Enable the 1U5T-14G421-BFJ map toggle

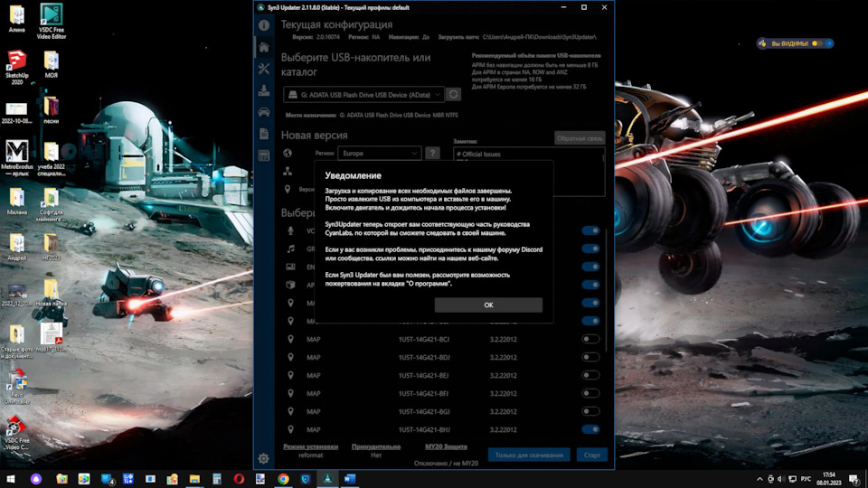590,393
